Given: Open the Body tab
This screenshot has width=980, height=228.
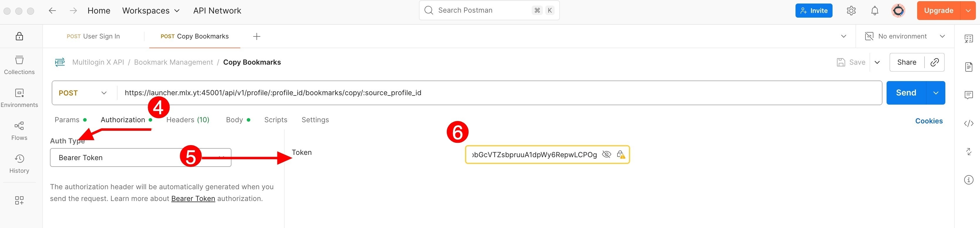Looking at the screenshot, I should (238, 120).
